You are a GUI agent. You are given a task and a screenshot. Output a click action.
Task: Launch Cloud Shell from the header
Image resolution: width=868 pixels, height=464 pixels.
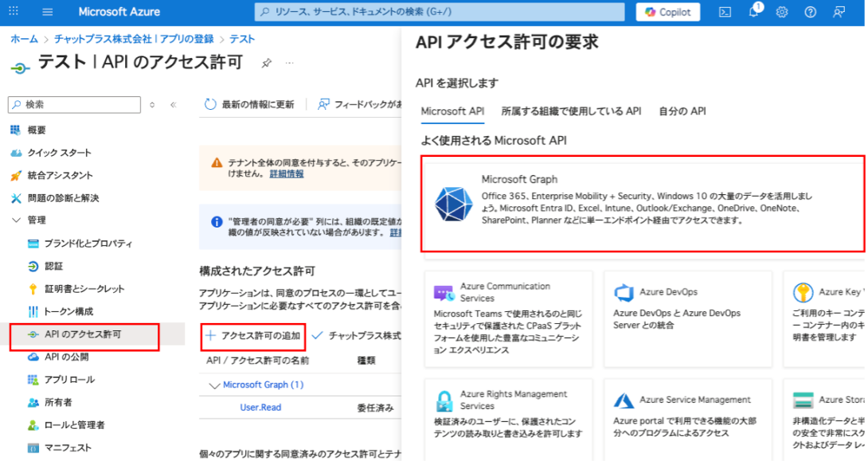tap(725, 12)
